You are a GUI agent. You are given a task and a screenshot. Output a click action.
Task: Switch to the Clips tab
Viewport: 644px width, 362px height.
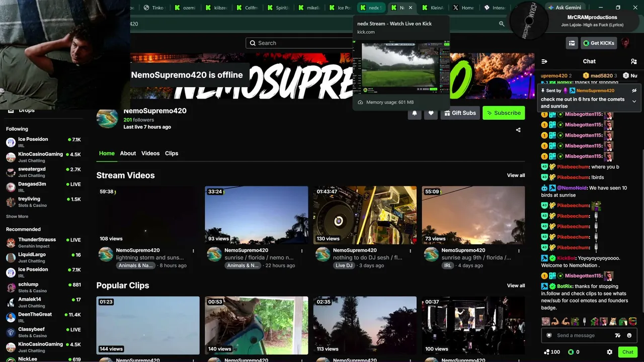172,153
